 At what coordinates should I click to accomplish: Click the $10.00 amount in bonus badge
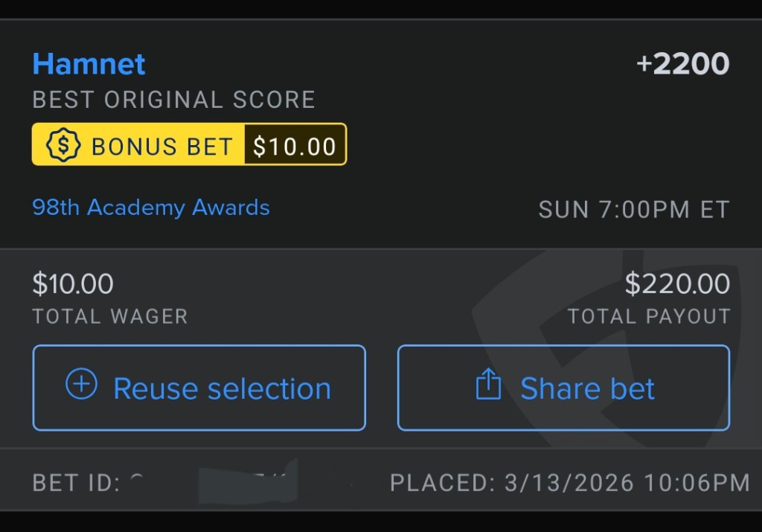tap(295, 146)
